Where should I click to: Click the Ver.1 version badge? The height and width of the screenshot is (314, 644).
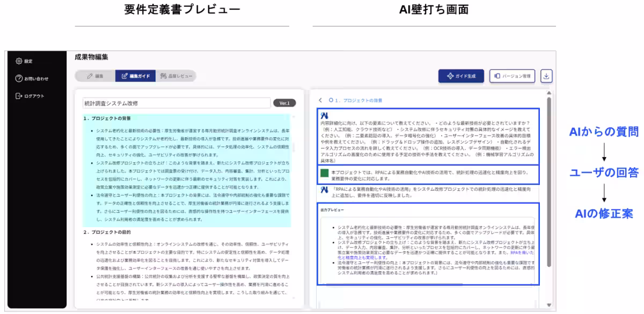(x=284, y=103)
